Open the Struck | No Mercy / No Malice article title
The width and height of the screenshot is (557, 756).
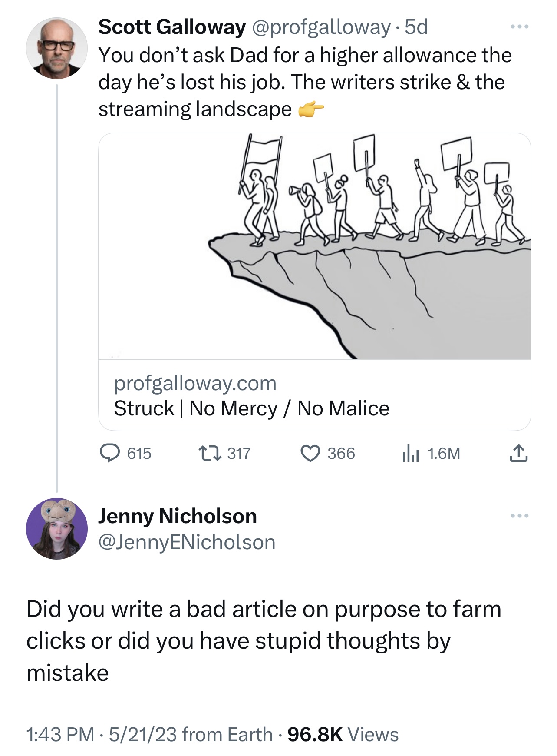click(251, 408)
